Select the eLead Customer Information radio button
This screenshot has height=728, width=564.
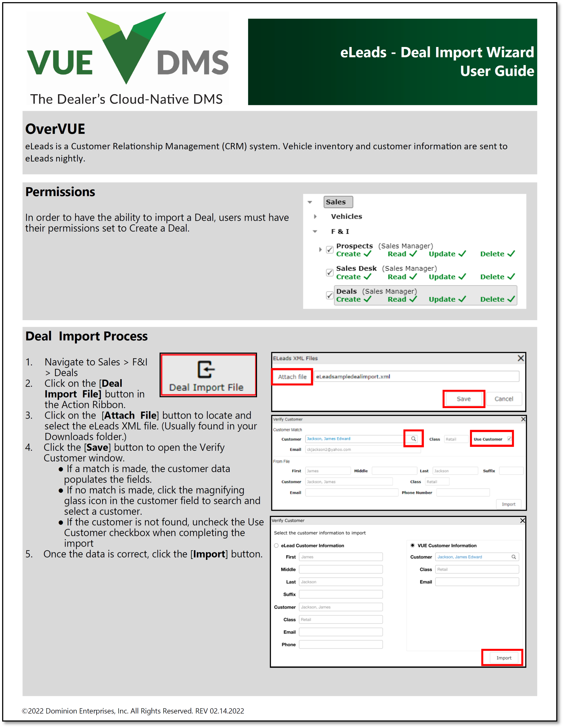point(276,545)
